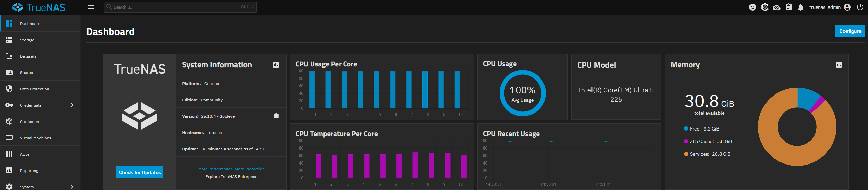Open the feedback smiley icon
This screenshot has height=190, width=868.
pos(753,7)
